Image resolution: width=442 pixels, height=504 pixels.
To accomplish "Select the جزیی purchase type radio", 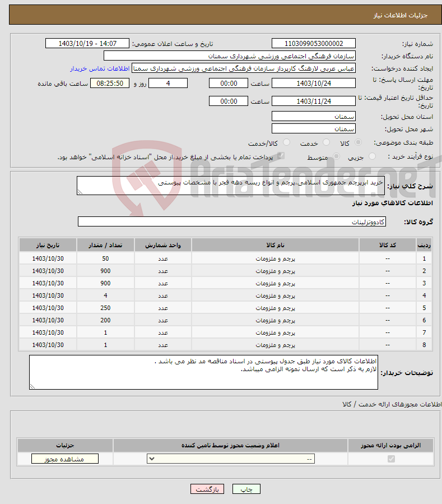I will [372, 156].
